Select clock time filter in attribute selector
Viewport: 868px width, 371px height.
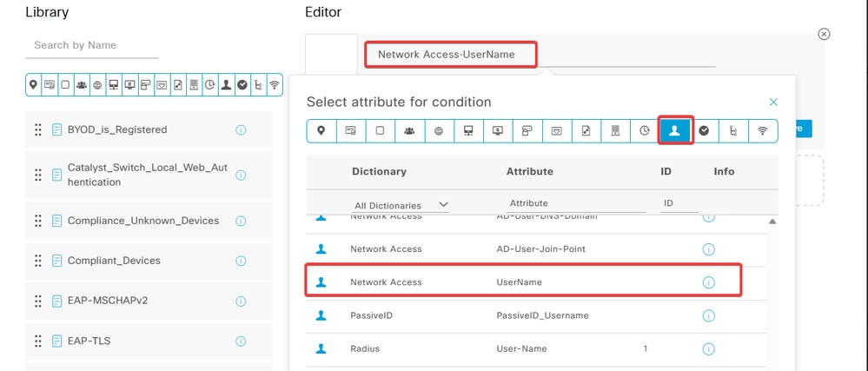click(x=645, y=130)
